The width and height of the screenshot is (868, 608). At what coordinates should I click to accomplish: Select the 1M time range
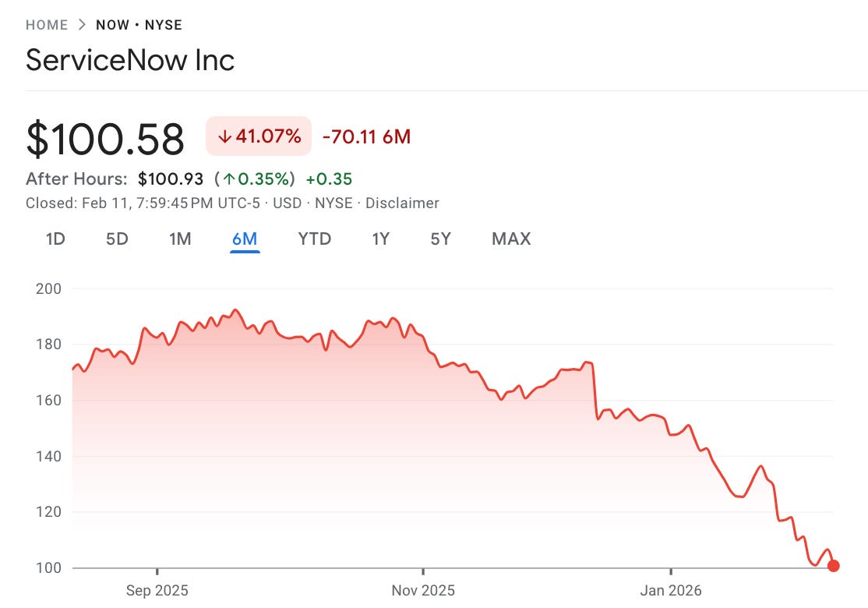click(180, 239)
